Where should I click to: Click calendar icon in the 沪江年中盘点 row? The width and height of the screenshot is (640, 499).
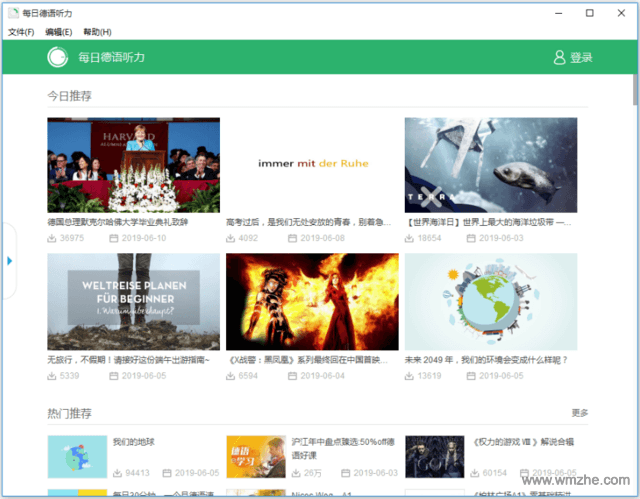click(x=346, y=473)
